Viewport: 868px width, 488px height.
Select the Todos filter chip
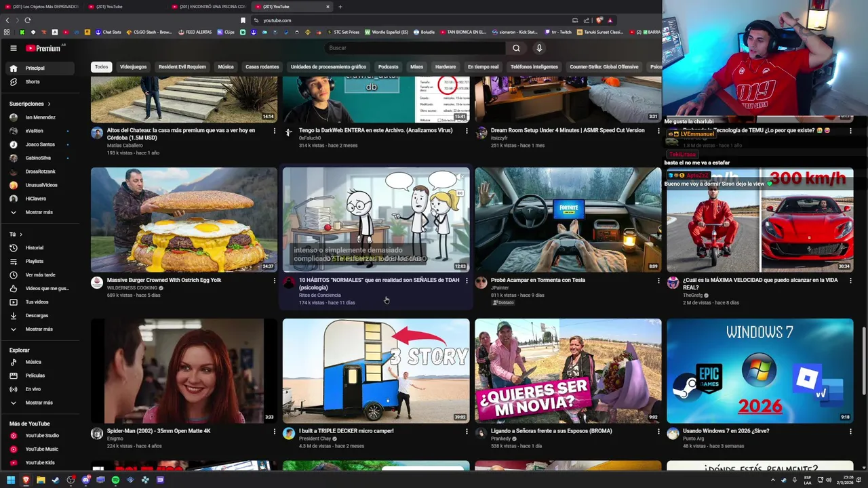click(101, 67)
